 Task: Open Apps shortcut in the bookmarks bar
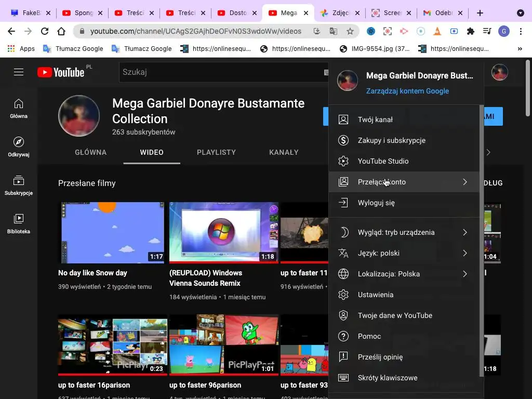[x=21, y=48]
